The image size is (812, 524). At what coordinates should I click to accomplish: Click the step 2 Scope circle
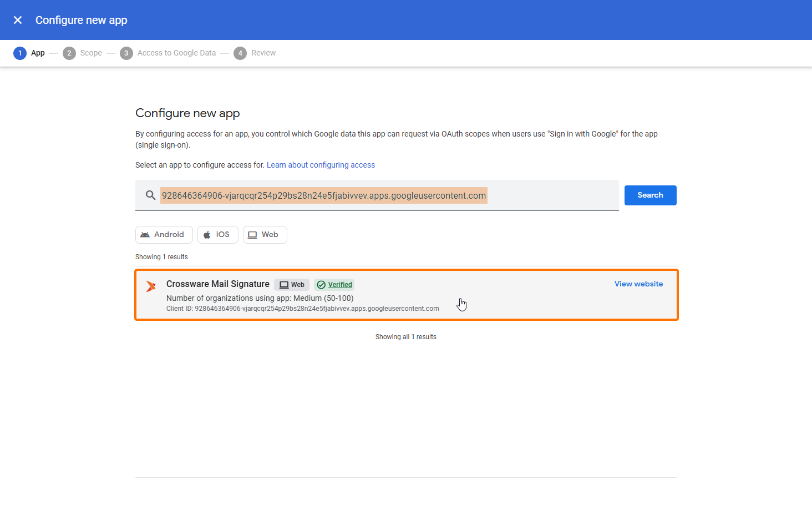coord(69,53)
